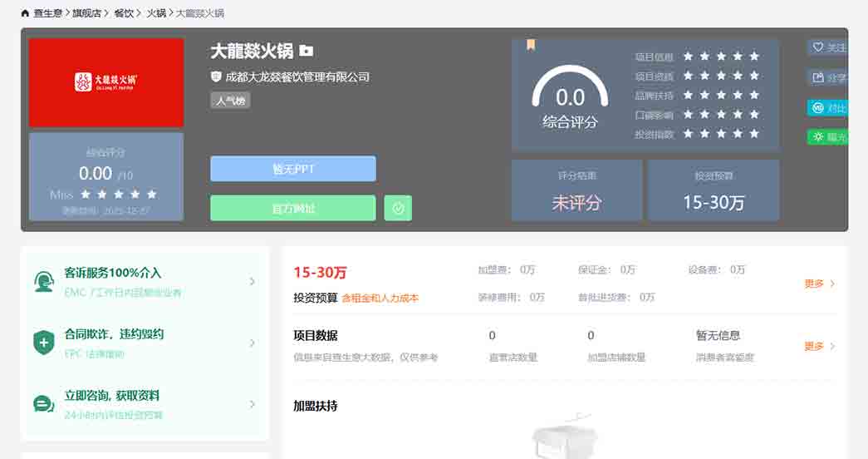Click the 项目数据 heading
Image resolution: width=868 pixels, height=459 pixels.
[316, 336]
